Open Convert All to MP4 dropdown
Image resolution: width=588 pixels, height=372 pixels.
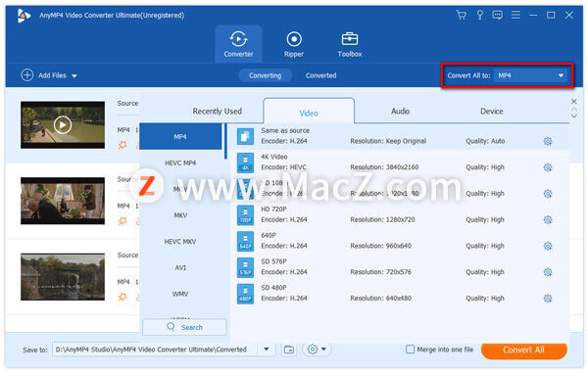530,75
